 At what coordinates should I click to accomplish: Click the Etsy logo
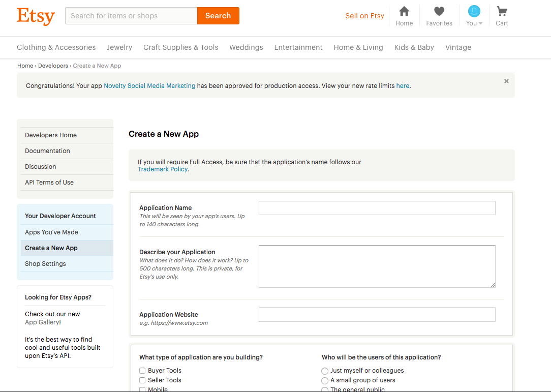(x=36, y=16)
